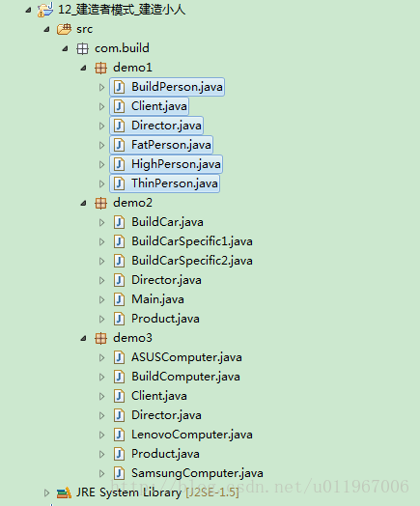Select the demo3 package label

(132, 338)
